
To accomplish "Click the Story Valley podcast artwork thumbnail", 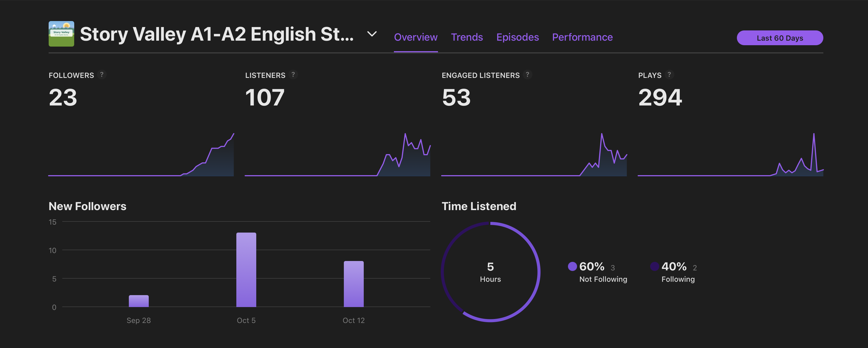I will pos(61,34).
